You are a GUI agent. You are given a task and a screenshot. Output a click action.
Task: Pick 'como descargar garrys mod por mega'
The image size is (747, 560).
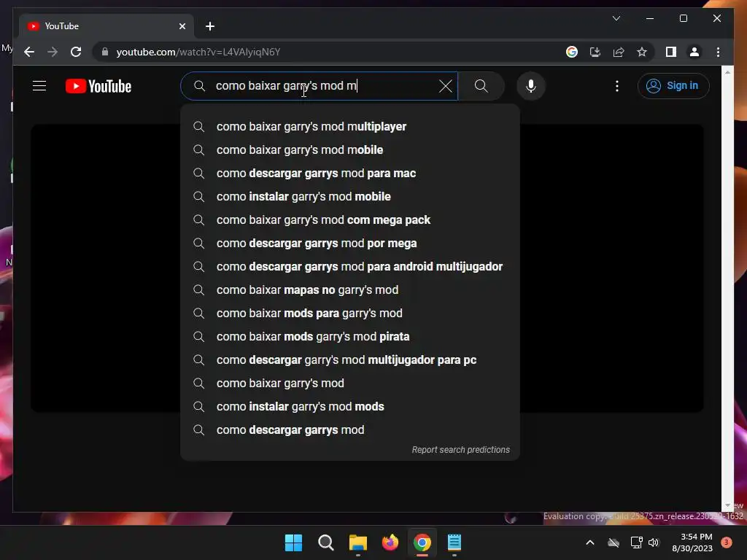pyautogui.click(x=349, y=244)
